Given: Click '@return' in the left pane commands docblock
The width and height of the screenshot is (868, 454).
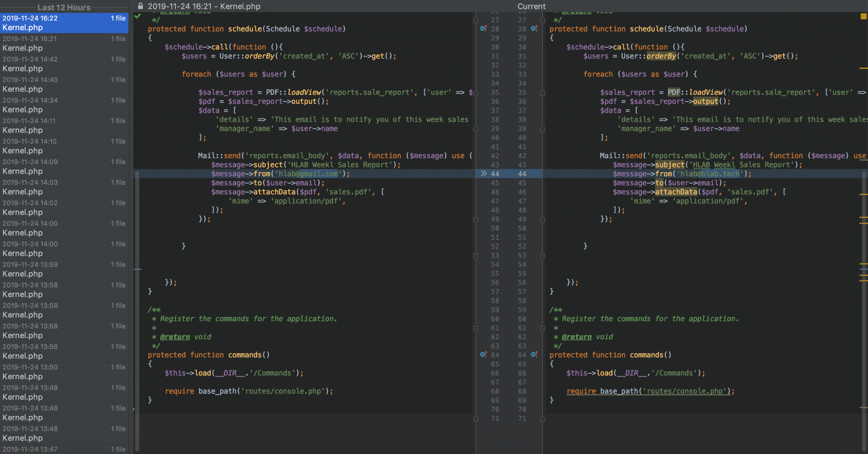Looking at the screenshot, I should click(175, 337).
